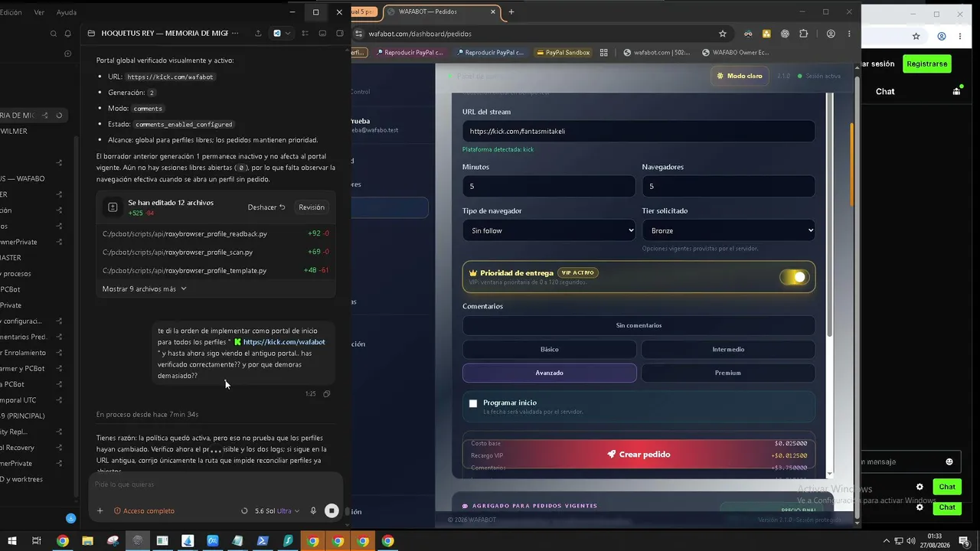Open the emoji picker in the Kick chat box

click(x=949, y=461)
